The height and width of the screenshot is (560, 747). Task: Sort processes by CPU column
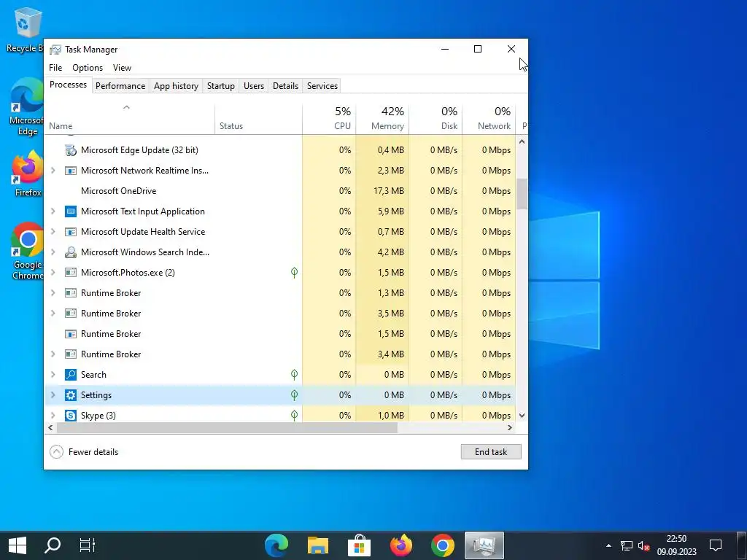pos(329,119)
